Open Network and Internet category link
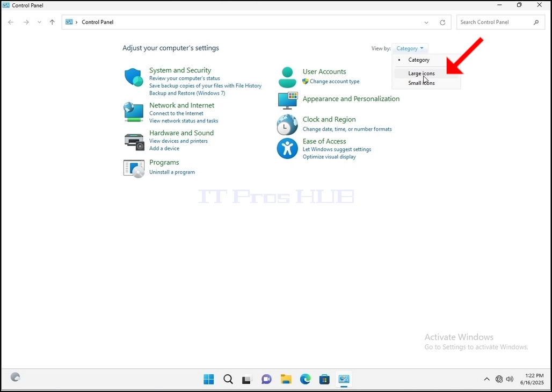 click(x=181, y=105)
